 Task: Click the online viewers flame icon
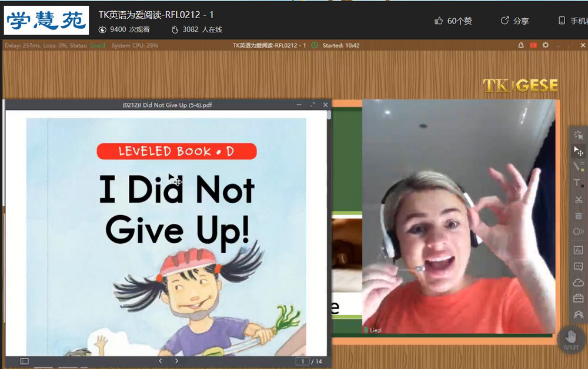pyautogui.click(x=175, y=29)
